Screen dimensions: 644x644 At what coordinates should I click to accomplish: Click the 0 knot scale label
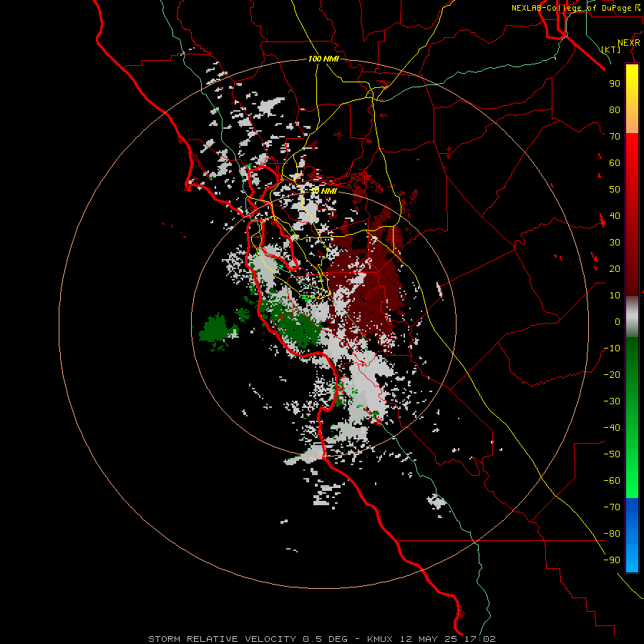[618, 321]
